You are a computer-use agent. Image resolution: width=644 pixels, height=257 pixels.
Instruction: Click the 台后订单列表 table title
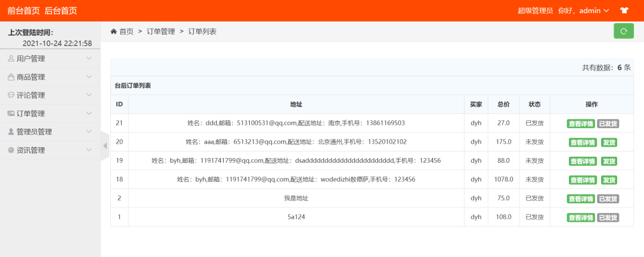click(132, 86)
